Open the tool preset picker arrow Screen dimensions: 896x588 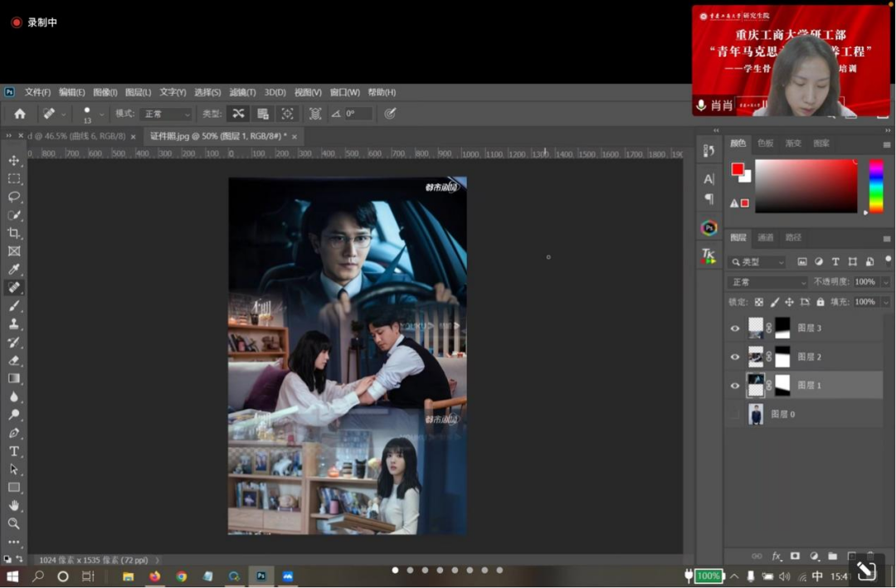[x=63, y=114]
